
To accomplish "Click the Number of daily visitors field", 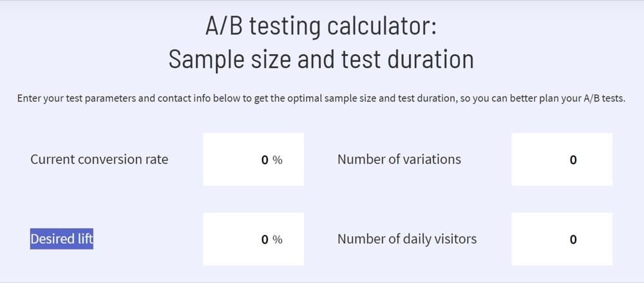I will (x=562, y=239).
